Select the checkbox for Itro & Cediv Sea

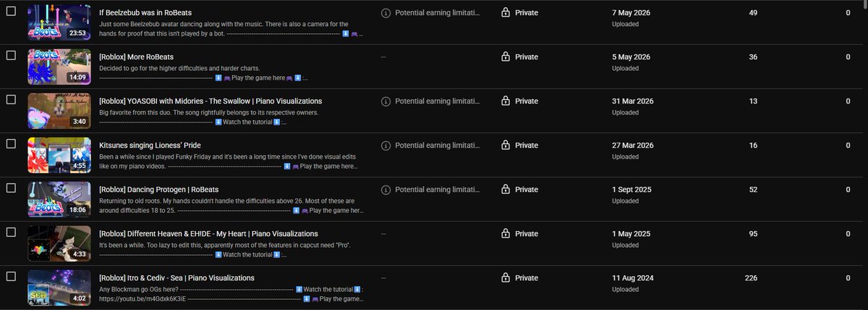(x=11, y=277)
